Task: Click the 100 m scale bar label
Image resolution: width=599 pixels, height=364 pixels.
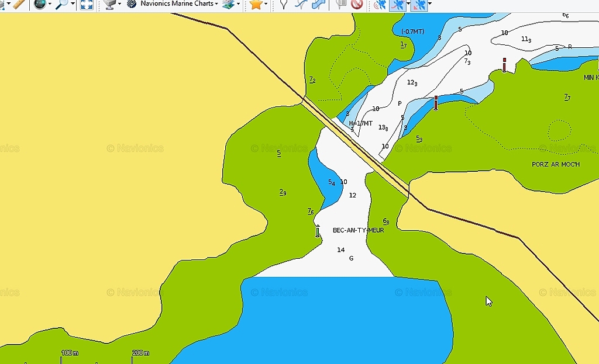Action: point(70,353)
